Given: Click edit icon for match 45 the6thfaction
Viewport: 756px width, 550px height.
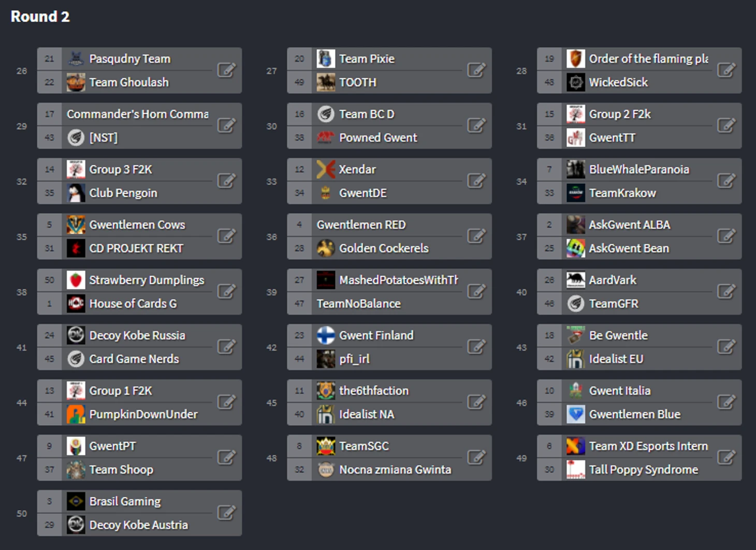Looking at the screenshot, I should [476, 402].
